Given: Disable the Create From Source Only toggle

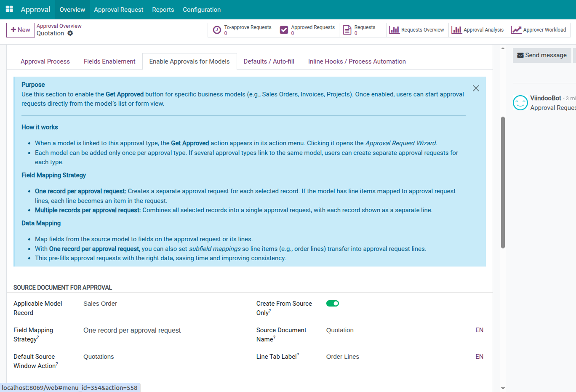Looking at the screenshot, I should pos(333,304).
